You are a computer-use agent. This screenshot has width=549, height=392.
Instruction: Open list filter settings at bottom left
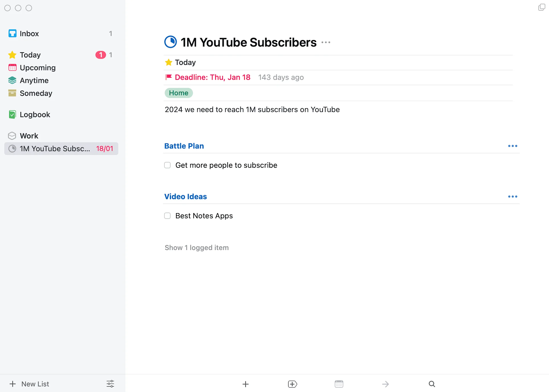[x=110, y=384]
